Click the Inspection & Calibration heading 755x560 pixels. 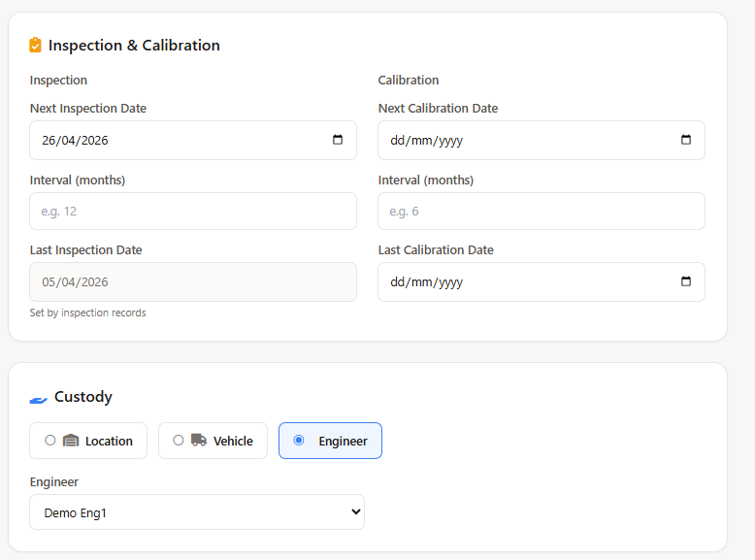coord(134,46)
